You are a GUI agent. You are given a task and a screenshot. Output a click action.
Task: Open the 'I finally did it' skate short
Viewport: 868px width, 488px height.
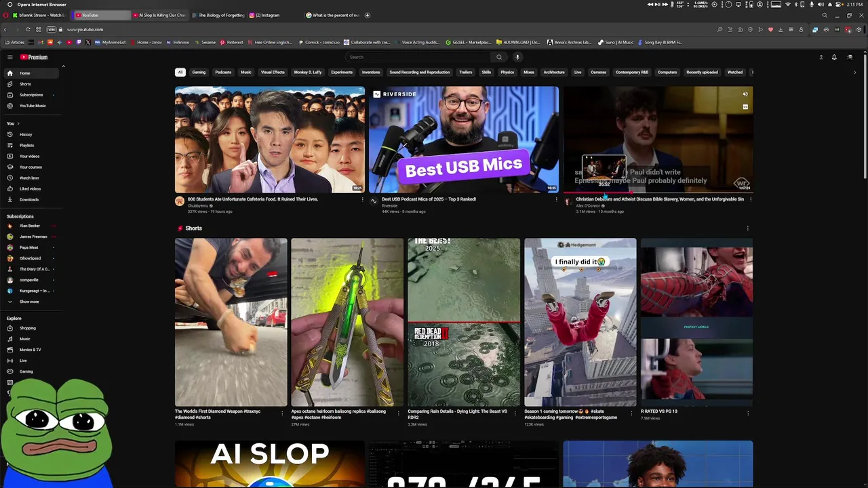pos(580,322)
